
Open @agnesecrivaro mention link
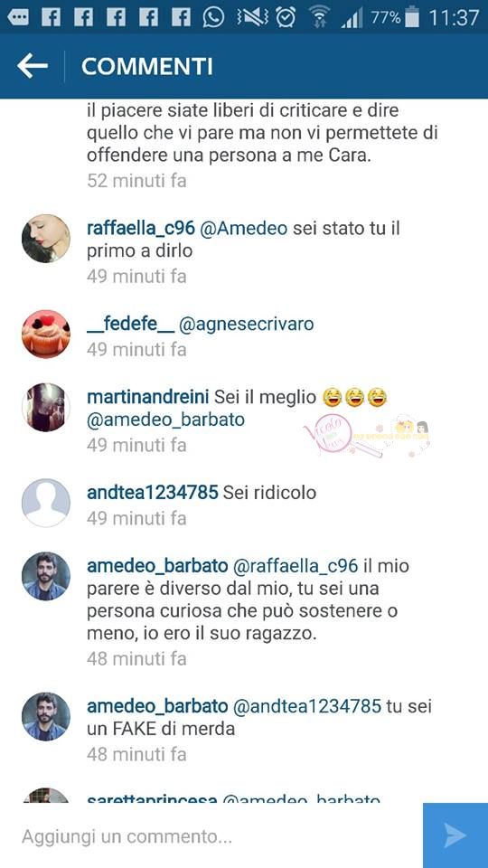247,324
